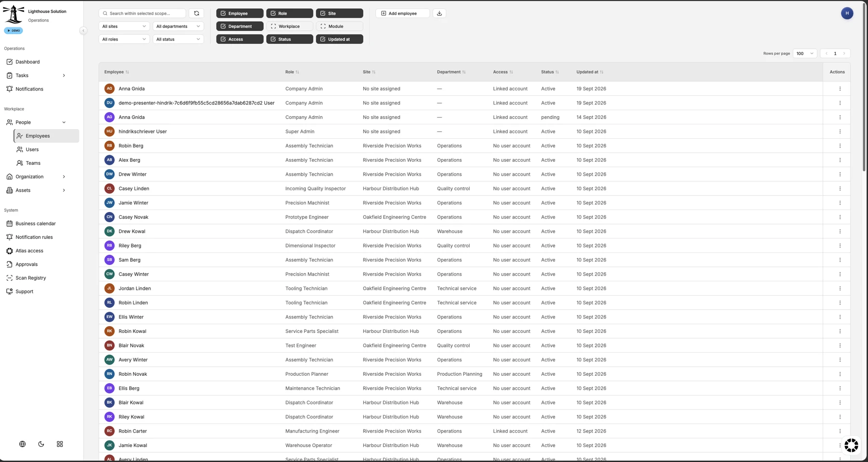Sort by the Department column
Screen dimensions: 868x462
[x=451, y=72]
